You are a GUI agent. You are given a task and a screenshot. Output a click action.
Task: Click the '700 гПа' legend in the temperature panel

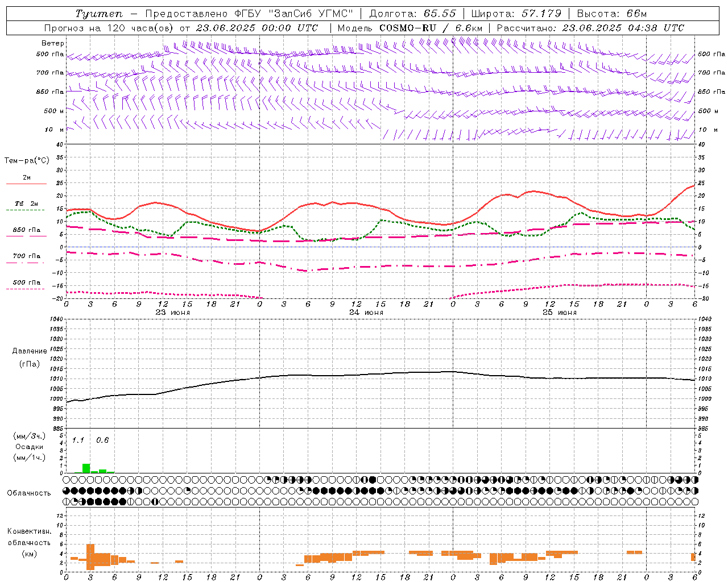27,256
